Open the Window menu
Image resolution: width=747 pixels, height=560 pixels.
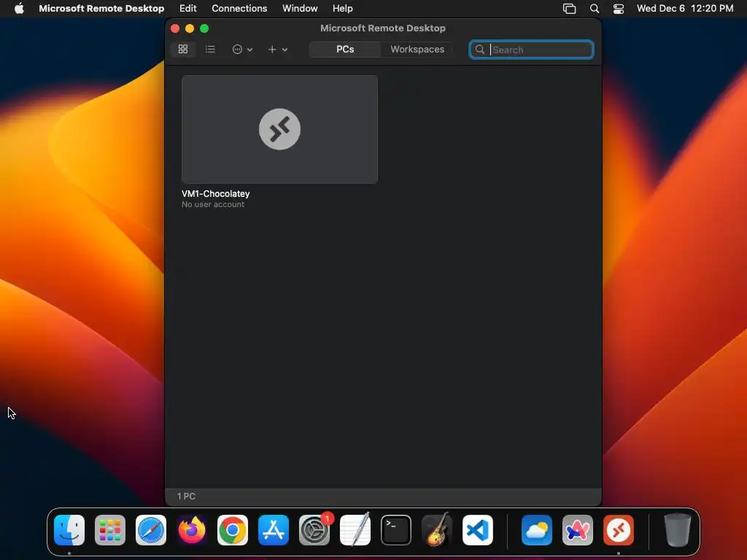(x=300, y=8)
